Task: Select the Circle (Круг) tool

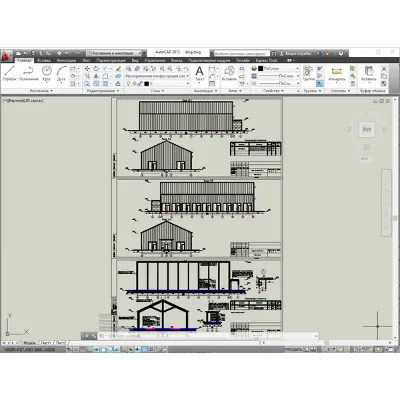Action: point(47,73)
